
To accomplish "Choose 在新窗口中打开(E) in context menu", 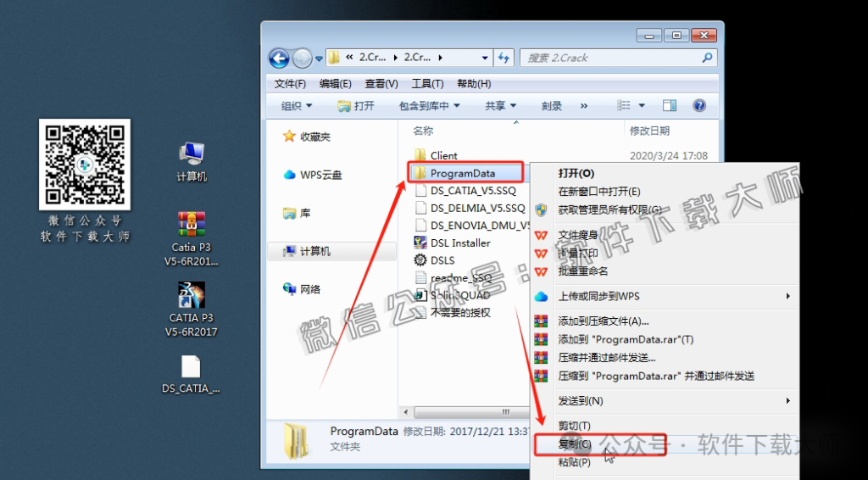I will (599, 192).
